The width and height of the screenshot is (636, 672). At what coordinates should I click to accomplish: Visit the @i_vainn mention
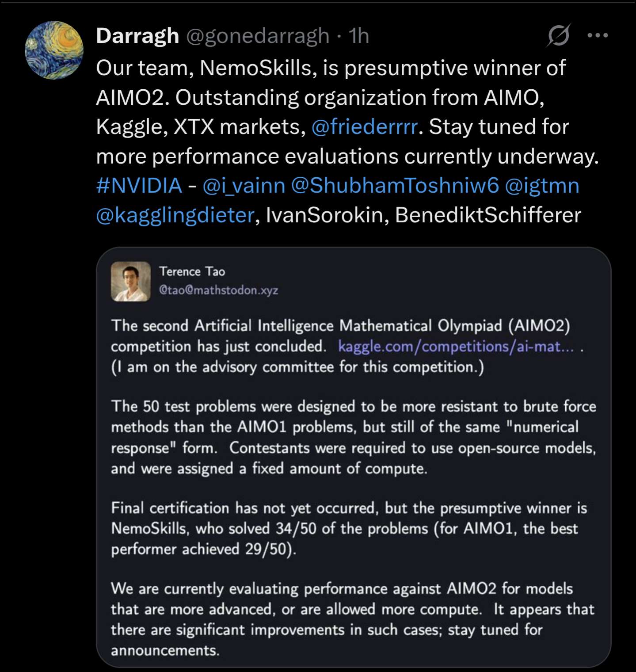click(x=244, y=186)
